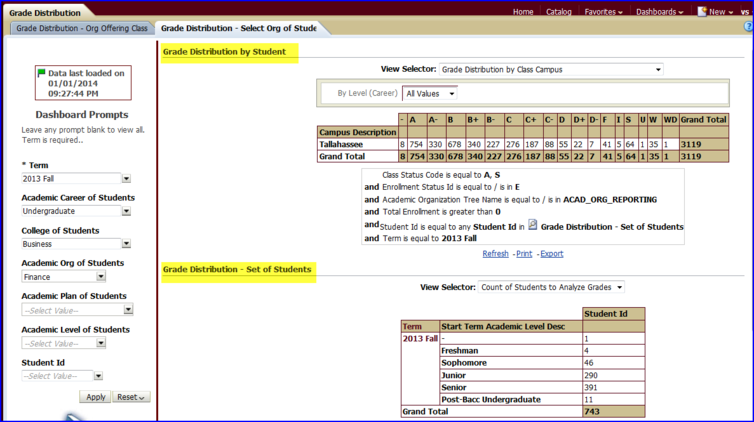The width and height of the screenshot is (754, 422).
Task: Click the B+ grade column header
Action: point(473,120)
